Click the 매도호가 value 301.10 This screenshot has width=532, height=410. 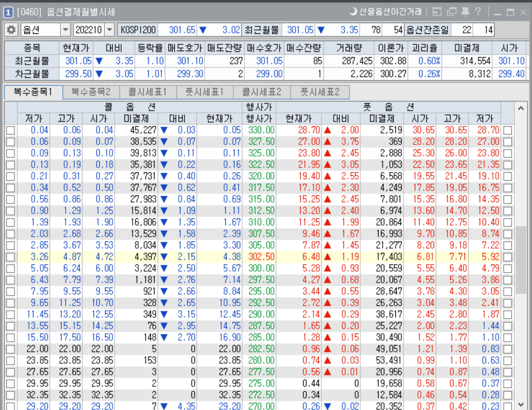[190, 61]
